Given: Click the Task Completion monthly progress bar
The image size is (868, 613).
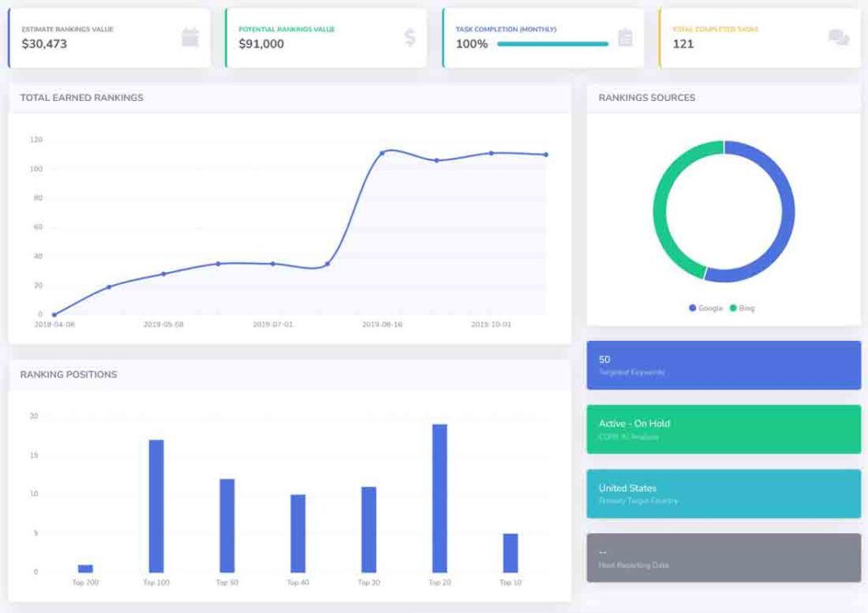Looking at the screenshot, I should pyautogui.click(x=553, y=44).
